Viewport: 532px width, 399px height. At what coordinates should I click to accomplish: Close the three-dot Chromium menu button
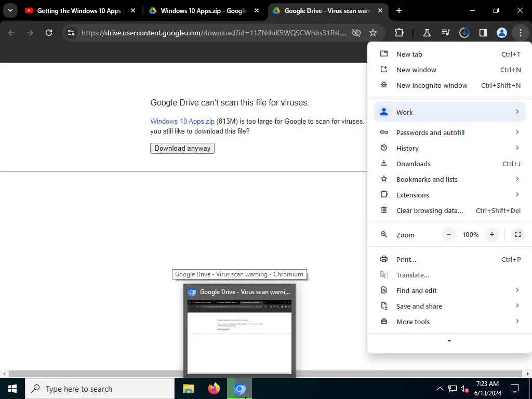coord(521,33)
